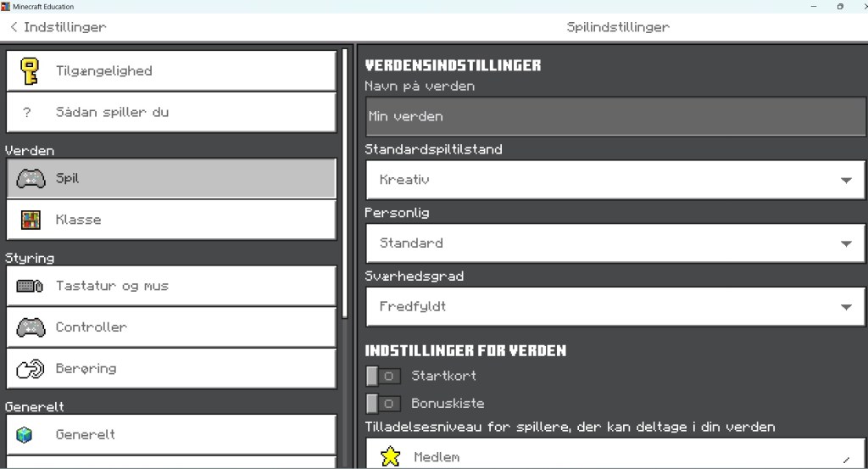Open the Klasse settings section
868x469 pixels.
[x=171, y=221]
